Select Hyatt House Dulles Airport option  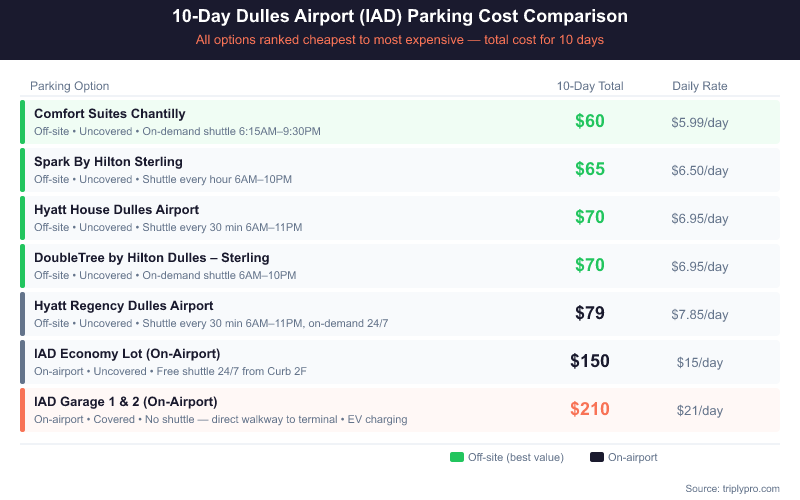point(116,210)
